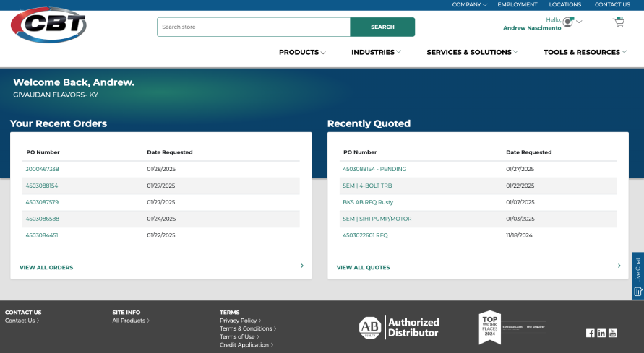Click Recent Orders Date Requested column header

click(x=170, y=152)
